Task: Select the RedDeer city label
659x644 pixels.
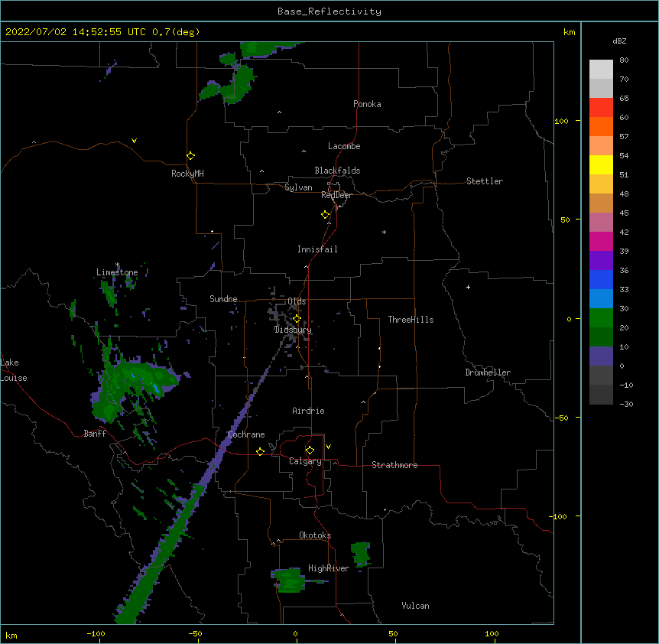Action: (x=336, y=195)
